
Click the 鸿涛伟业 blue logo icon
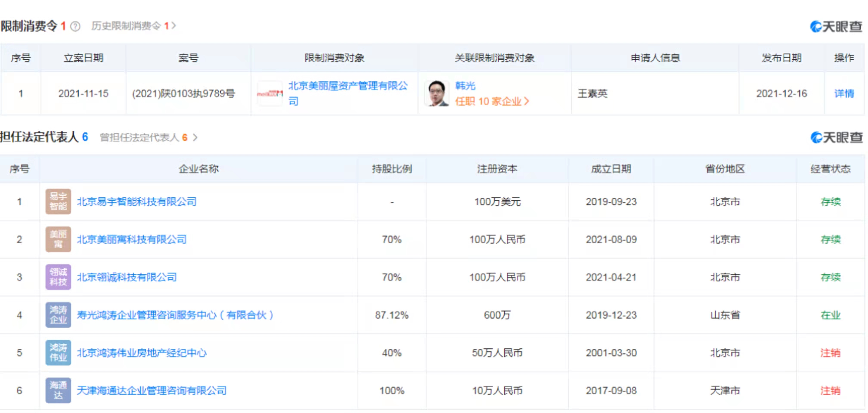point(58,352)
